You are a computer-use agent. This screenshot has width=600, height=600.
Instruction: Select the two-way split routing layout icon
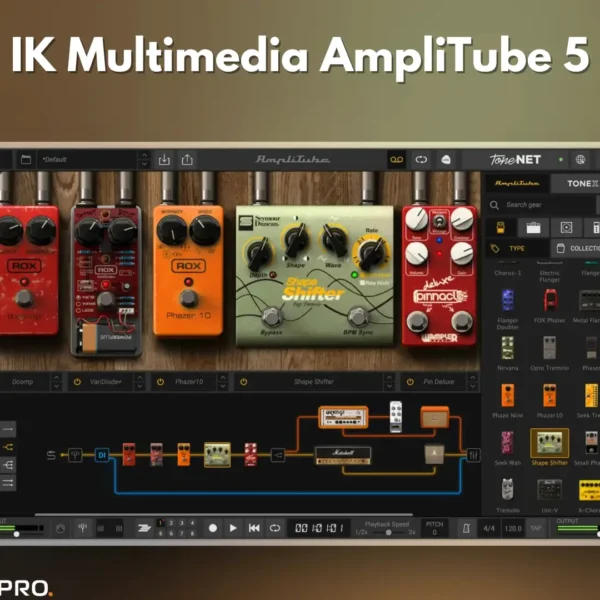8,447
